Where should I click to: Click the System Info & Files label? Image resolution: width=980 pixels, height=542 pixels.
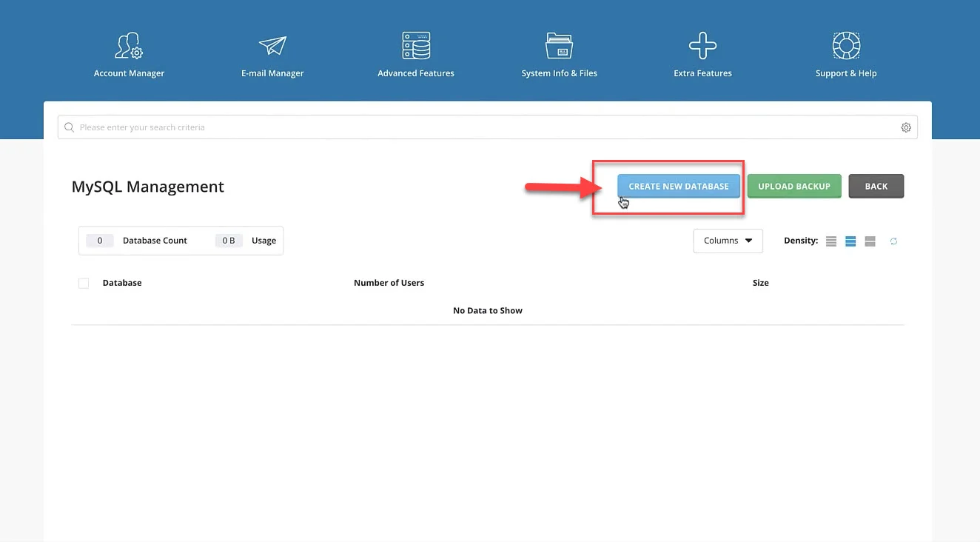pos(559,73)
